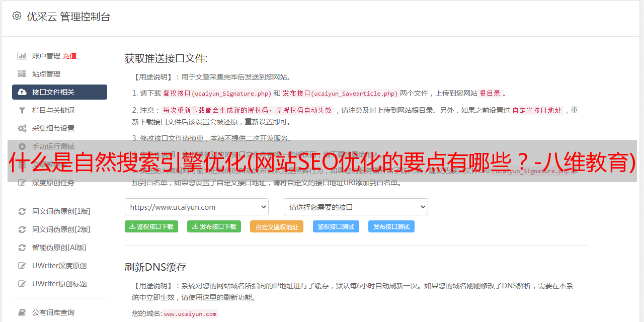
Task: Click the red 充值 link
Action: pyautogui.click(x=69, y=56)
